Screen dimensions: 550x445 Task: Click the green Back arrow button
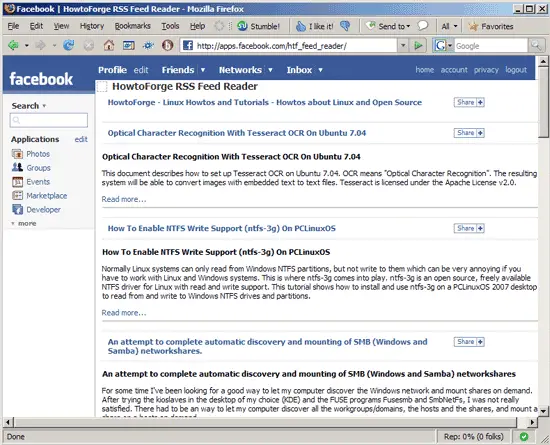tap(13, 45)
